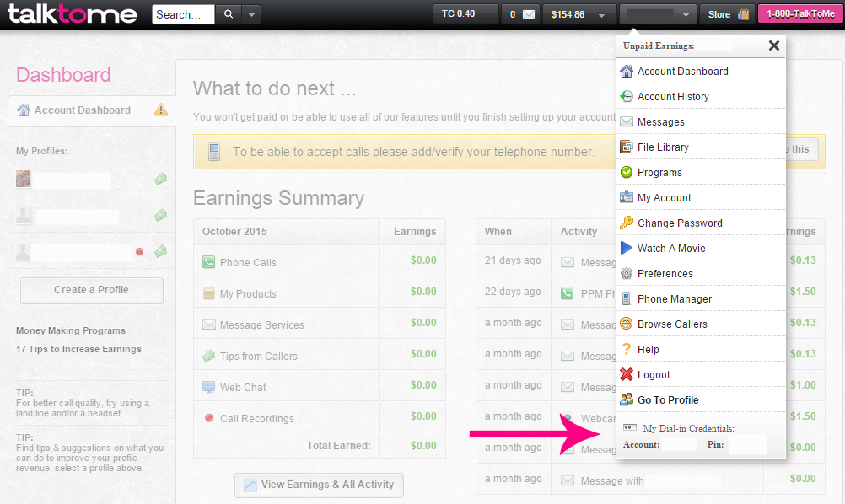Viewport: 845px width, 504px height.
Task: Open File Library menu item
Action: click(701, 147)
